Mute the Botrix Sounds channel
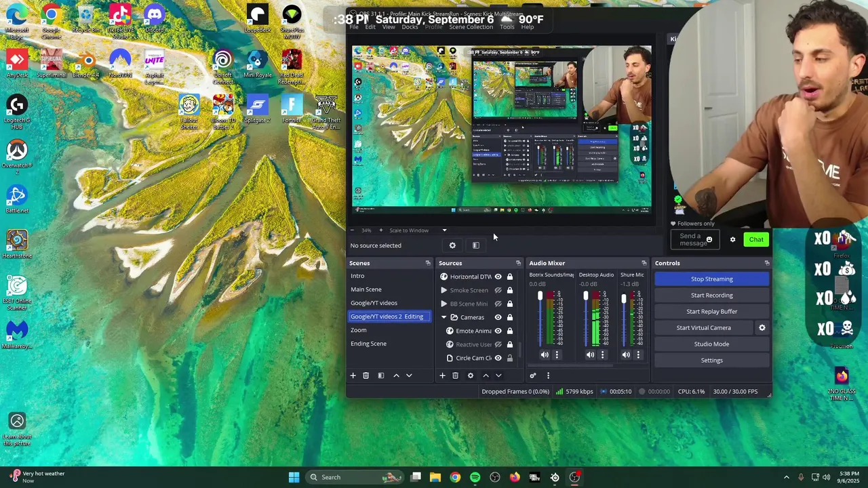Screen dimensions: 868x488 click(545, 354)
